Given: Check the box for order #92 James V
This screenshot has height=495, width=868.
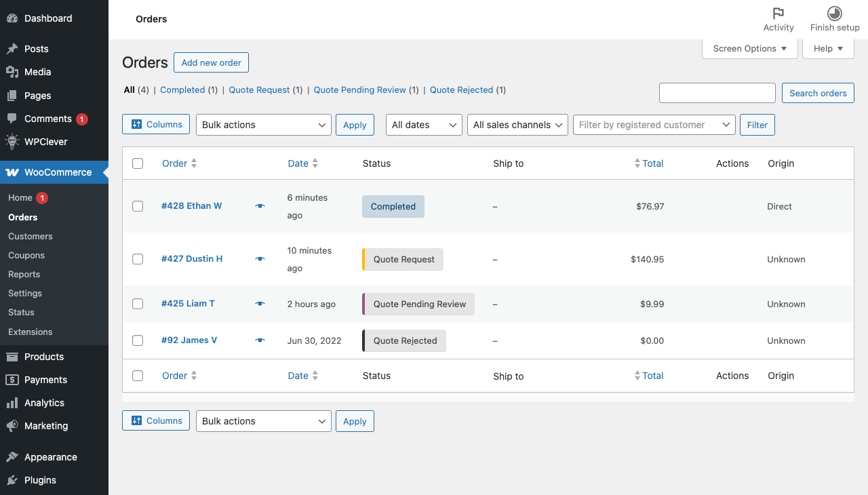Looking at the screenshot, I should point(138,340).
